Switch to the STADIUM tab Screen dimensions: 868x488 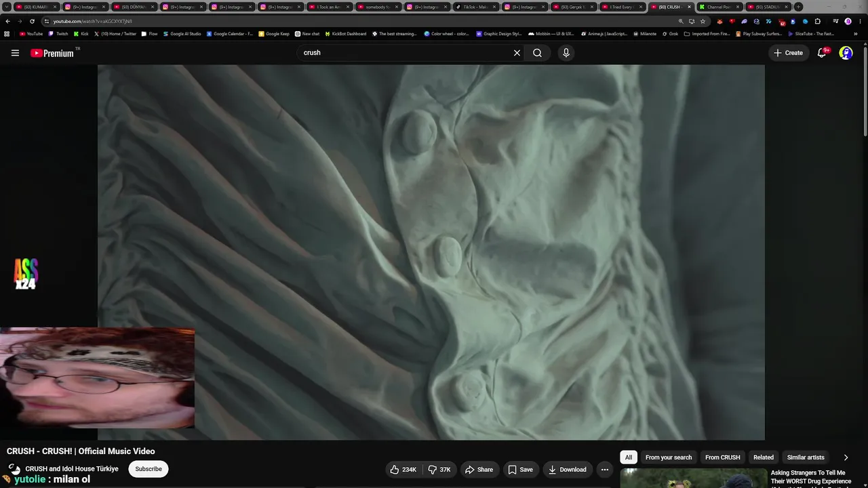click(768, 7)
